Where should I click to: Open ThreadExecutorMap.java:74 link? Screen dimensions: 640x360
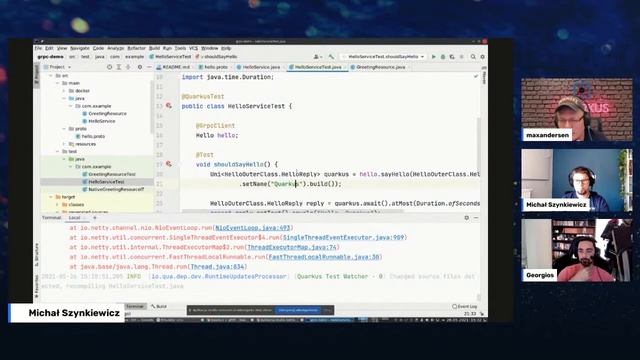292,247
